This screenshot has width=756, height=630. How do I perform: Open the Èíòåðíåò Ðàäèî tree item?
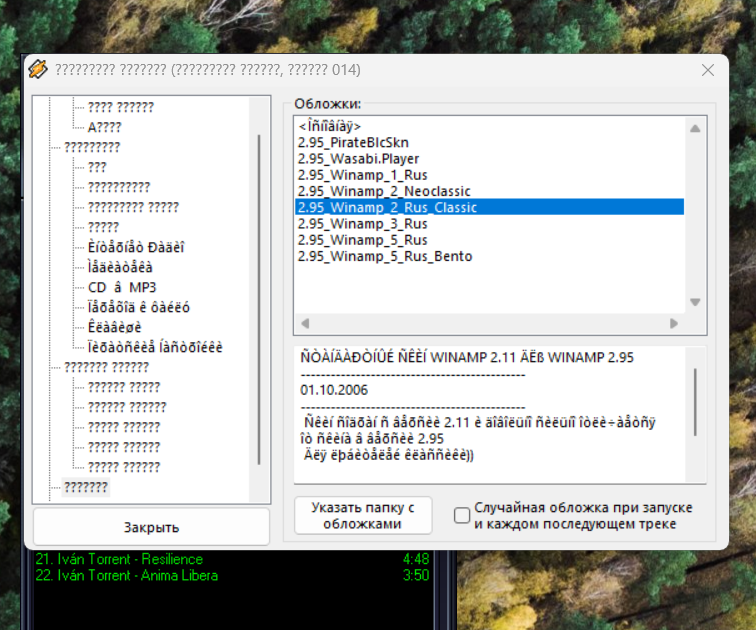(x=136, y=247)
